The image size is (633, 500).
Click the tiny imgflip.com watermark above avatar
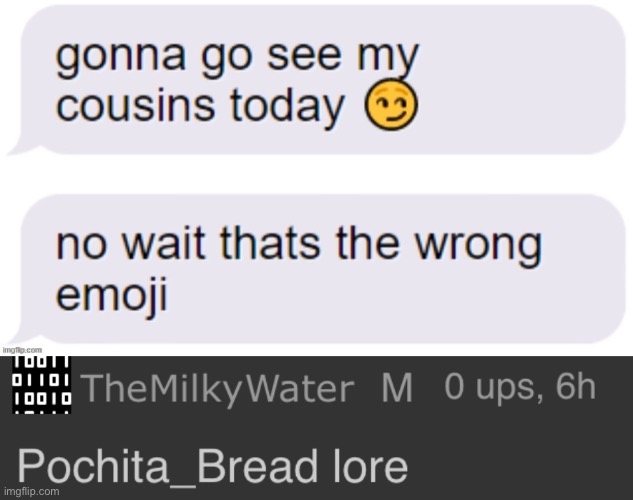(23, 350)
